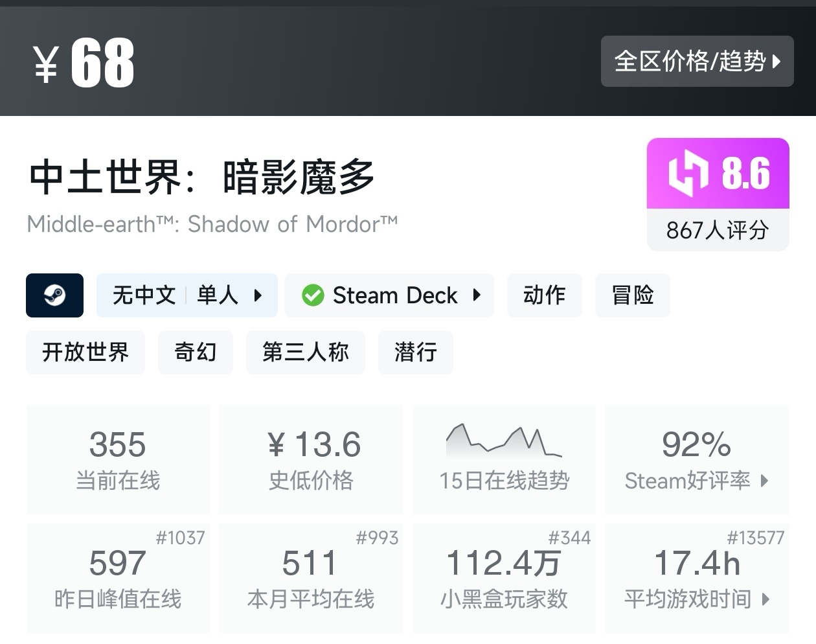
Task: Tap the ¥68 current price
Action: tap(84, 62)
